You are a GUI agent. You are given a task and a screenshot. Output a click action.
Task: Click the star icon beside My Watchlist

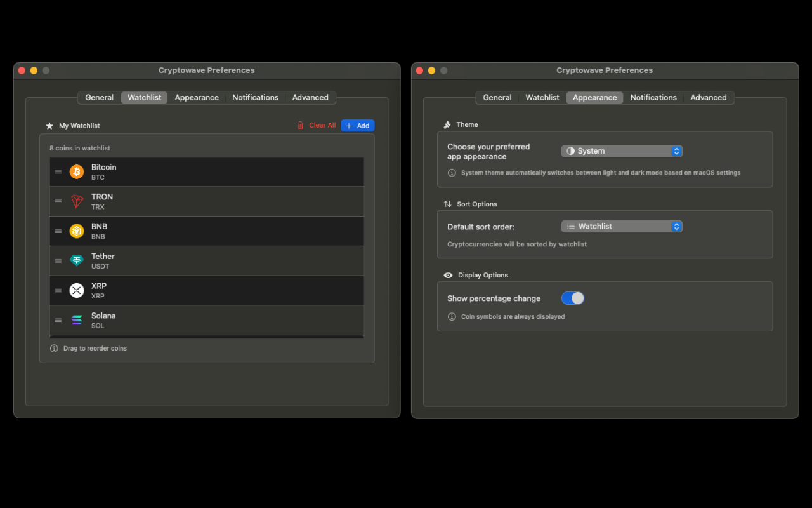click(49, 125)
